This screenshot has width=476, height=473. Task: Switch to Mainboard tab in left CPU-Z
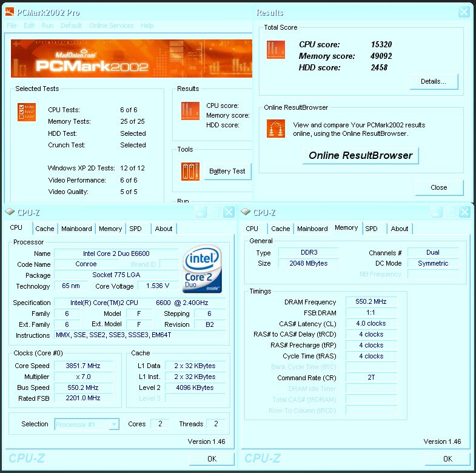(76, 229)
